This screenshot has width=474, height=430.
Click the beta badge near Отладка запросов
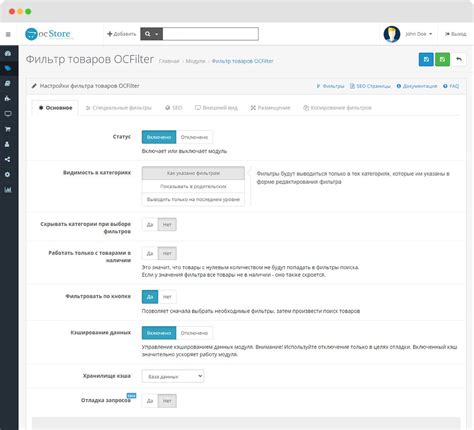tap(131, 396)
